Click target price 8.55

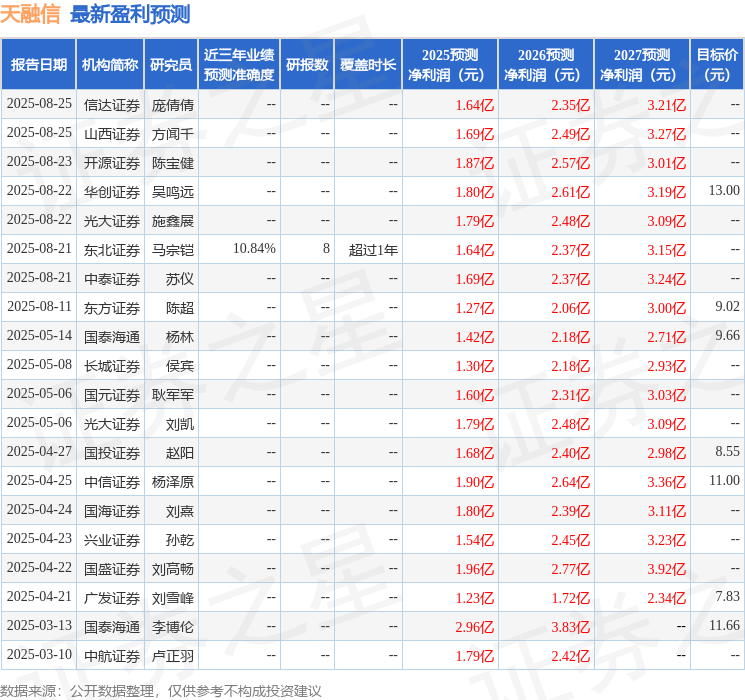coord(727,451)
